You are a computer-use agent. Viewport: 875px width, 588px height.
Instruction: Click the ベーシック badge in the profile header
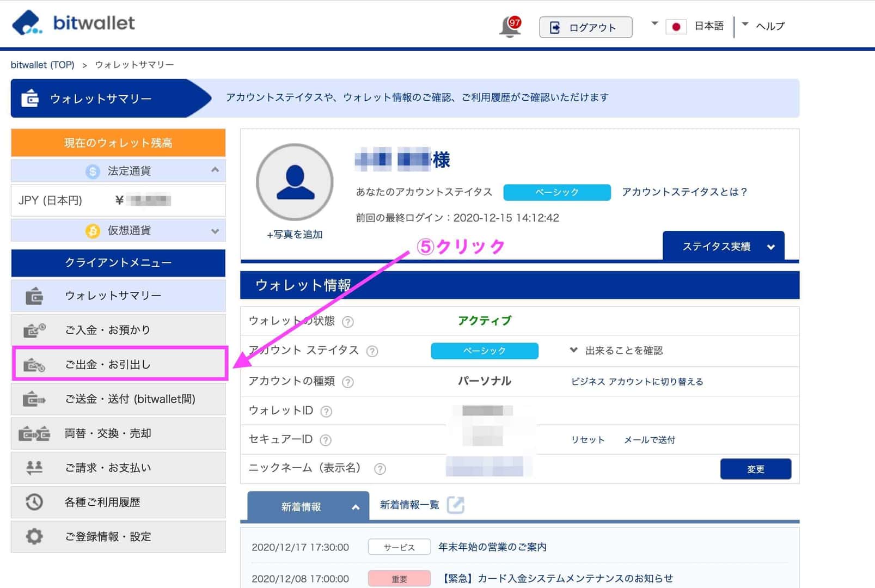click(x=556, y=192)
